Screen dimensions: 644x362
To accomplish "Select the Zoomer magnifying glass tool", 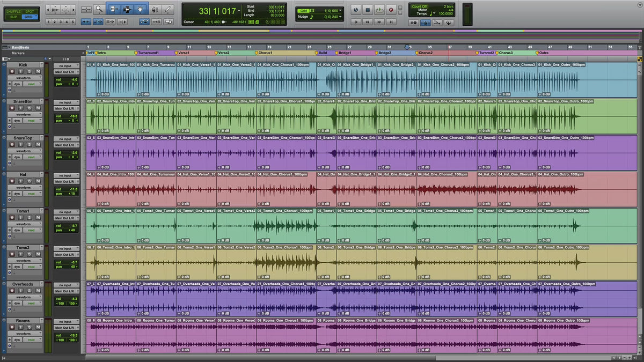I will tap(99, 9).
